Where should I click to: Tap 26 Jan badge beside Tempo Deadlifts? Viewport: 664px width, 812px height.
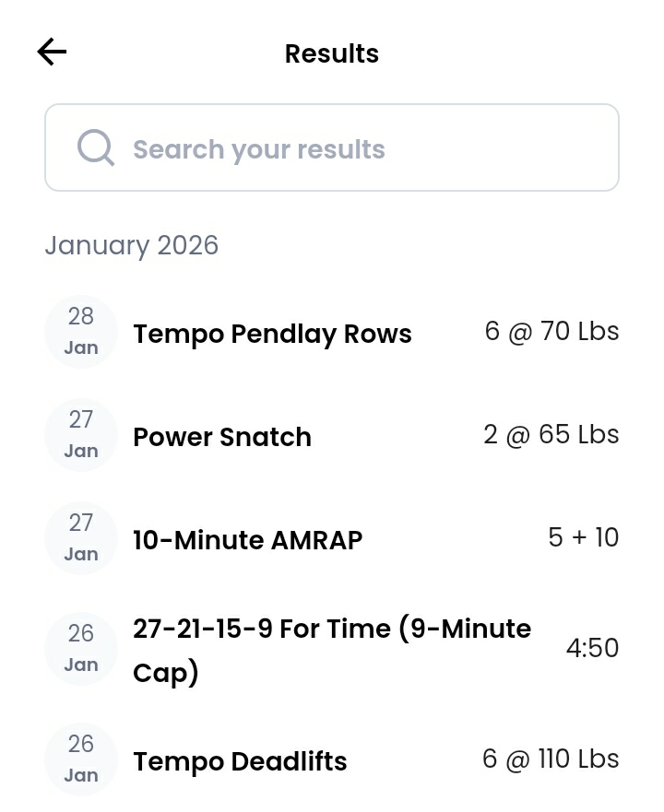[x=81, y=759]
